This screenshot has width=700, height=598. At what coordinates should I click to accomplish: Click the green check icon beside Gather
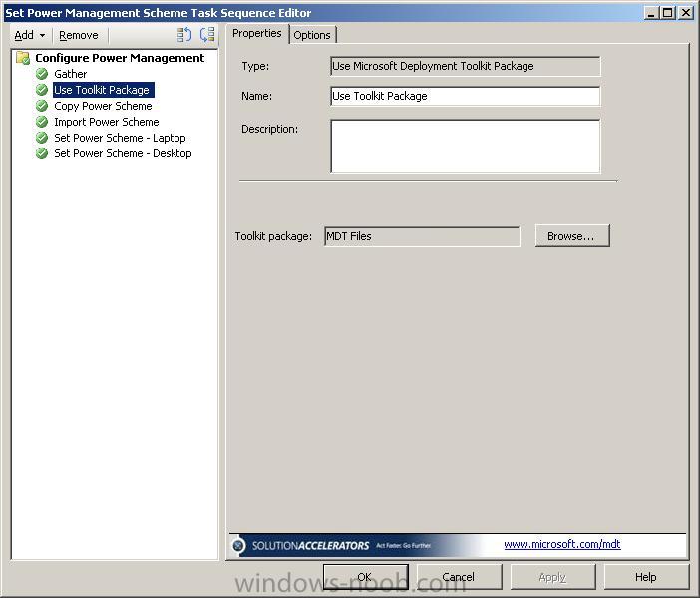click(x=42, y=74)
